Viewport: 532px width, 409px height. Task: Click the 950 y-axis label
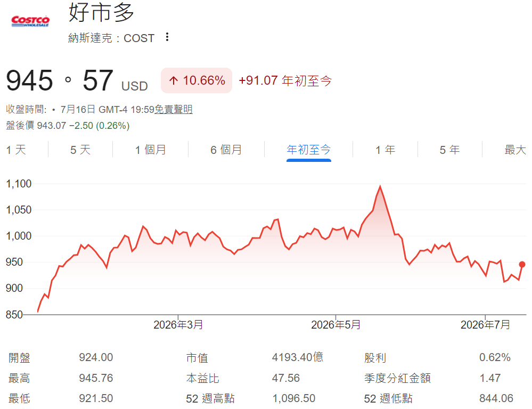pos(14,262)
